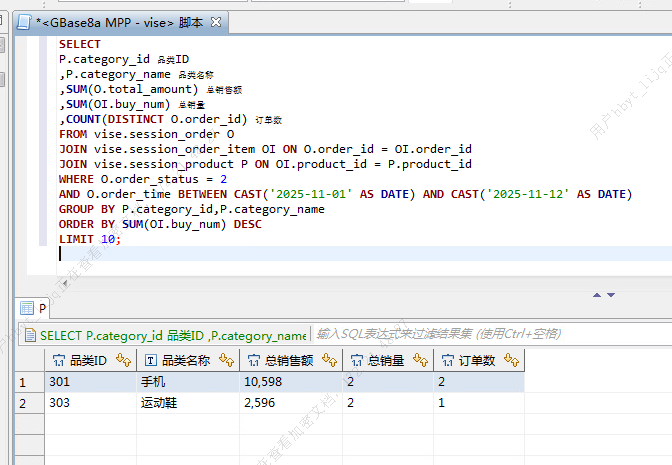Viewport: 672px width, 465px height.
Task: Place cursor on the empty highlighted editor line
Action: pyautogui.click(x=364, y=254)
